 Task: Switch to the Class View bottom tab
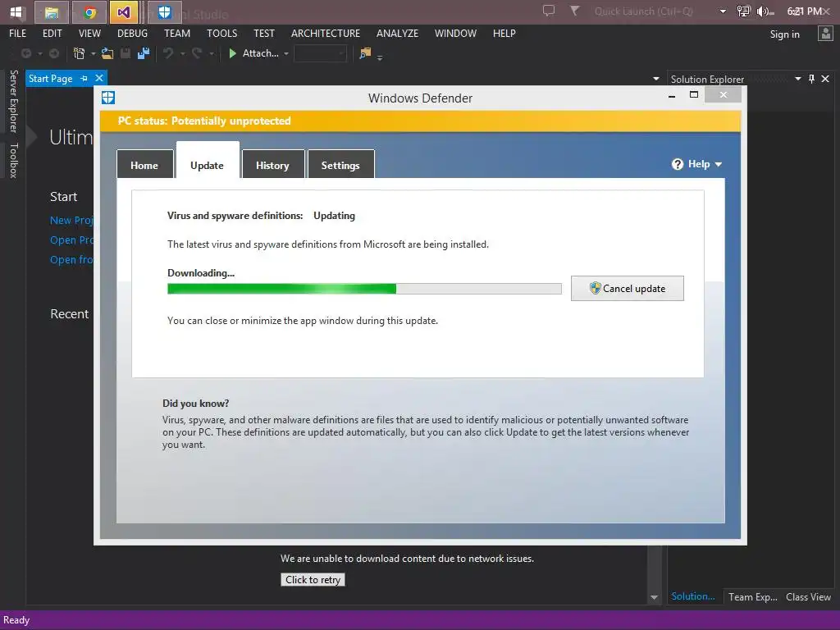[x=808, y=597]
